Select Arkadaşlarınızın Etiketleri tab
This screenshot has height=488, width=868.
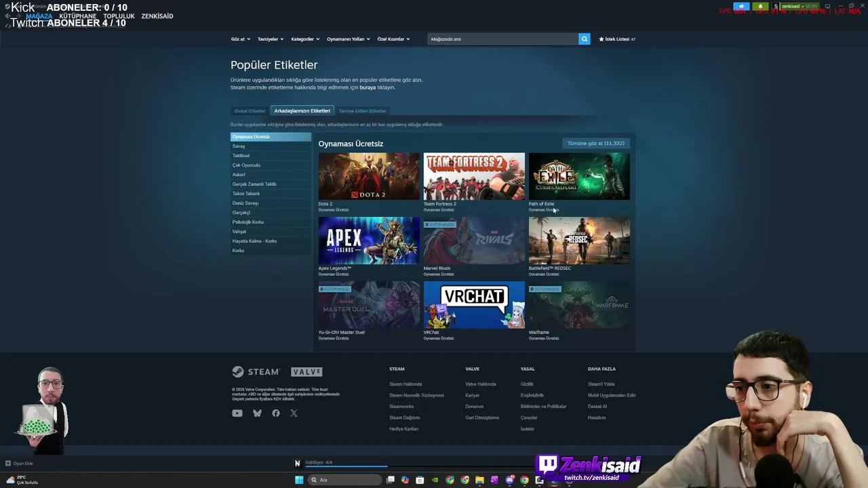(x=302, y=111)
